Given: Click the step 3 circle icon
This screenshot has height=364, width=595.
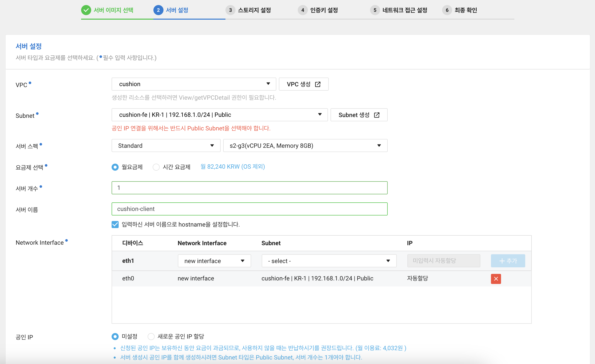Looking at the screenshot, I should (x=230, y=10).
